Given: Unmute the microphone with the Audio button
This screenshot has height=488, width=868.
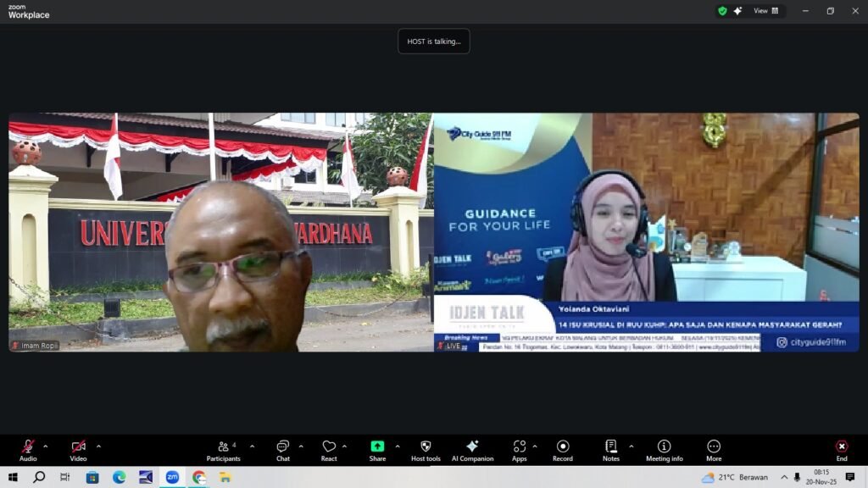Looking at the screenshot, I should tap(28, 447).
